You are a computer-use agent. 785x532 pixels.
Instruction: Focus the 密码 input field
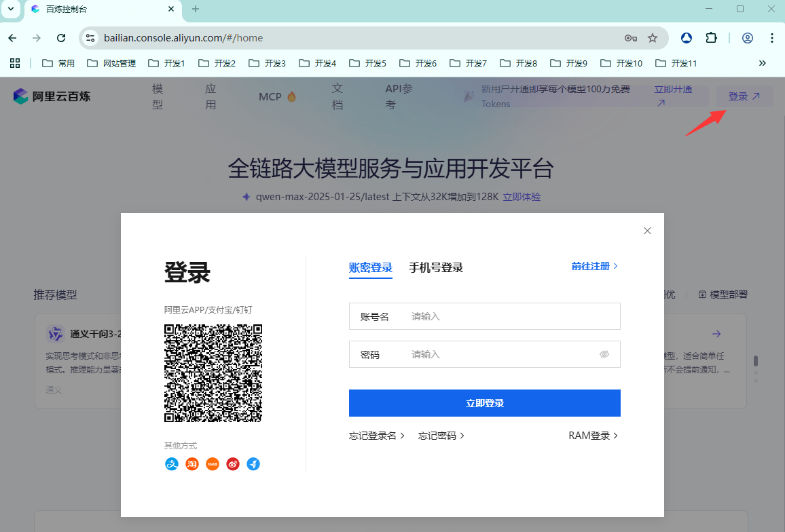tap(485, 354)
